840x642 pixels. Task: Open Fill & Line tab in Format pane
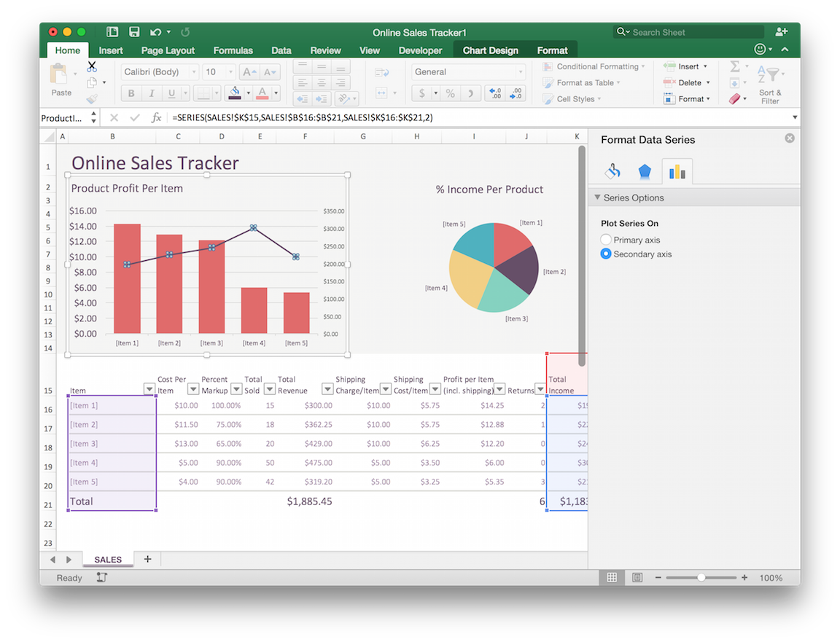pyautogui.click(x=612, y=171)
